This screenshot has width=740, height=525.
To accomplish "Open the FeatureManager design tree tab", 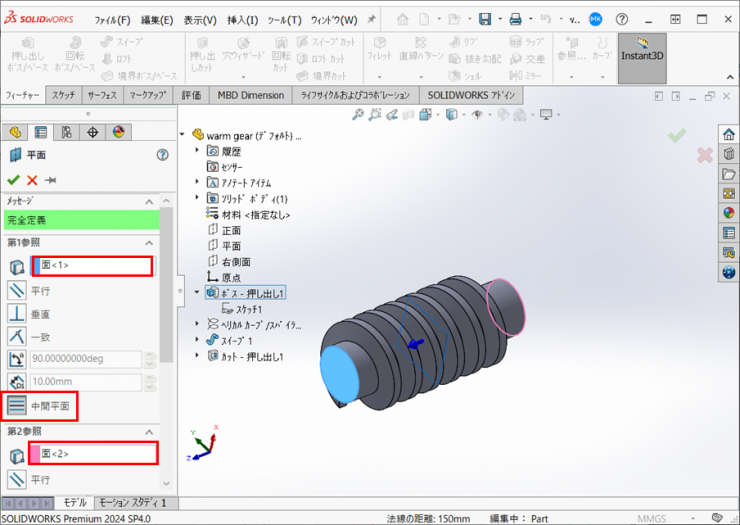I will pos(15,132).
